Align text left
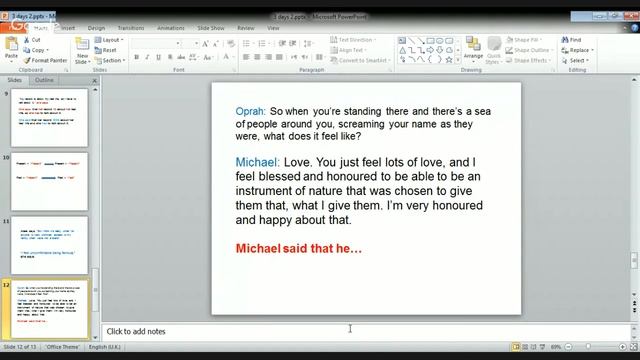The height and width of the screenshot is (360, 640). tap(246, 57)
